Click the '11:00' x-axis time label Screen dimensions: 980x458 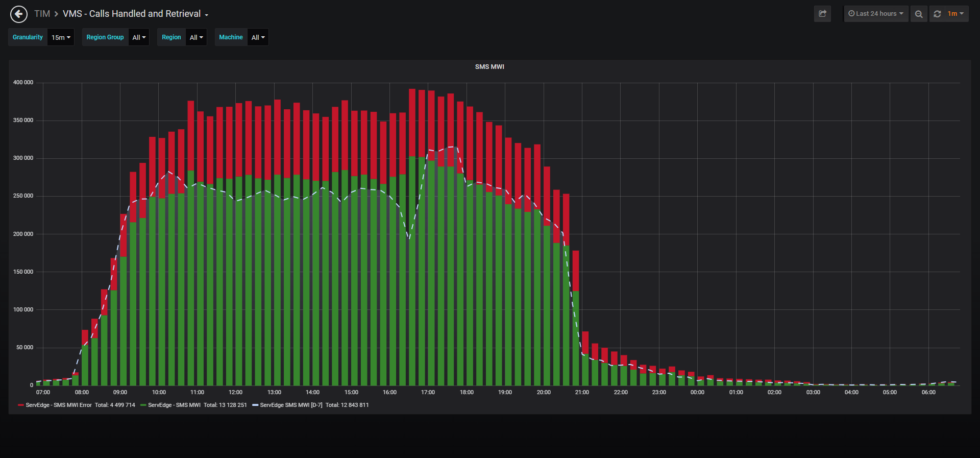coord(197,393)
